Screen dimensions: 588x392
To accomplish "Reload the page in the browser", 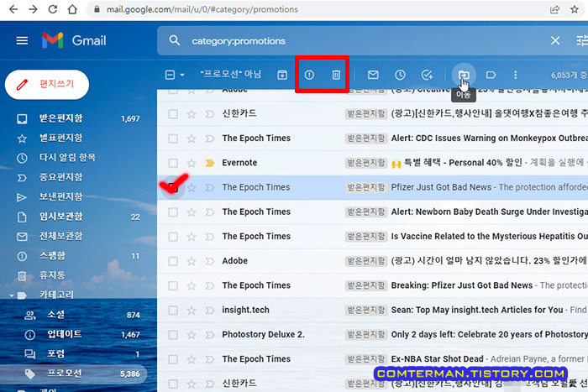I will 53,9.
